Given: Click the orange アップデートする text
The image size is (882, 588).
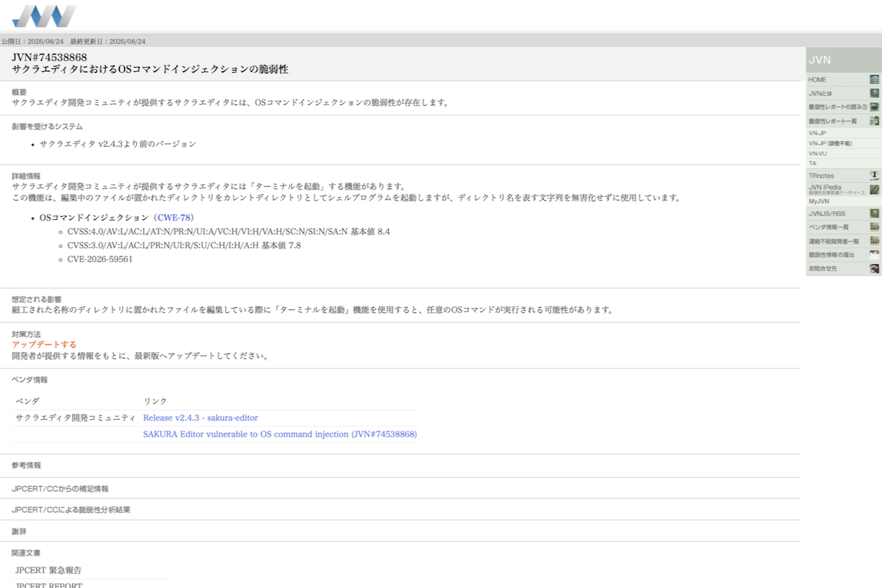Looking at the screenshot, I should coord(44,345).
